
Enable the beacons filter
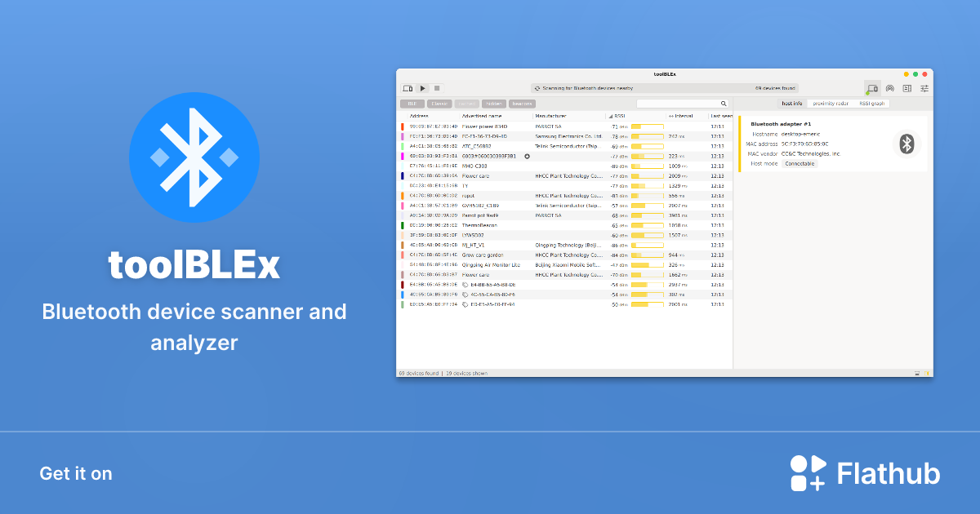[x=521, y=104]
